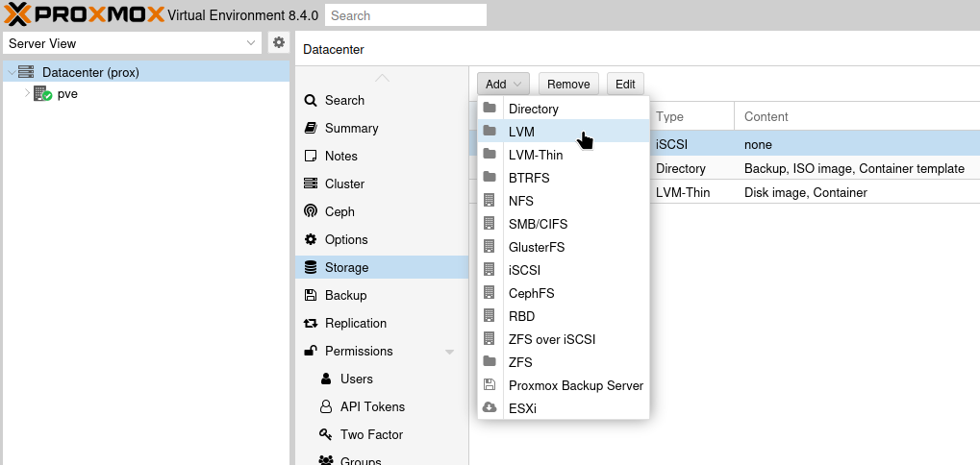Click the building icon beside iSCSI entry
Viewport: 980px width, 465px height.
click(490, 270)
